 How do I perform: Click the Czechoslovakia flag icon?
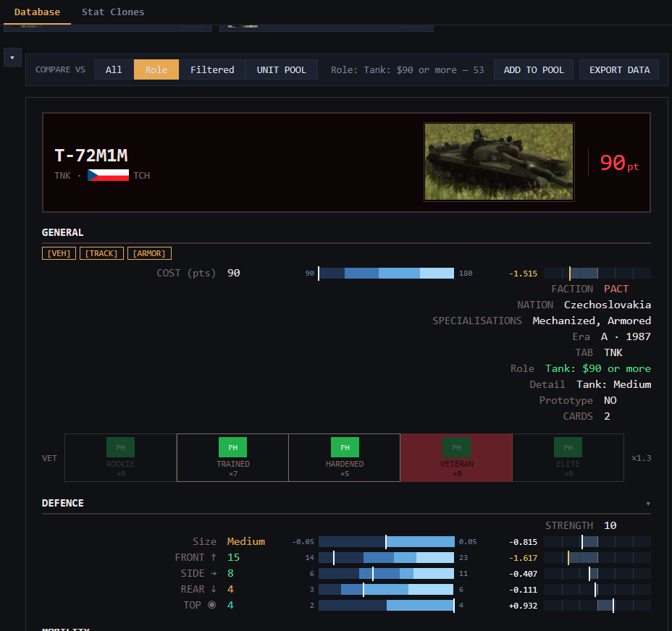108,175
